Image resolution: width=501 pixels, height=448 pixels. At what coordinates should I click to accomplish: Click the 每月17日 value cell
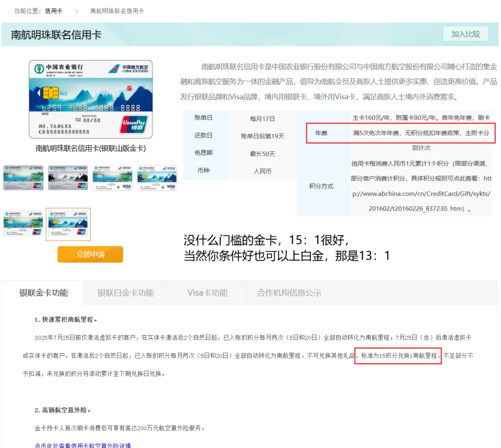(x=262, y=119)
